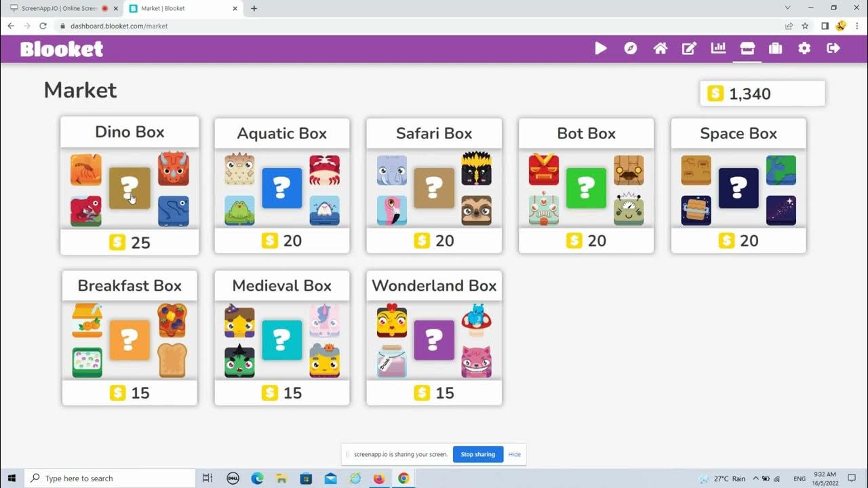Click the Aquatic Box title
This screenshot has width=868, height=488.
(282, 134)
